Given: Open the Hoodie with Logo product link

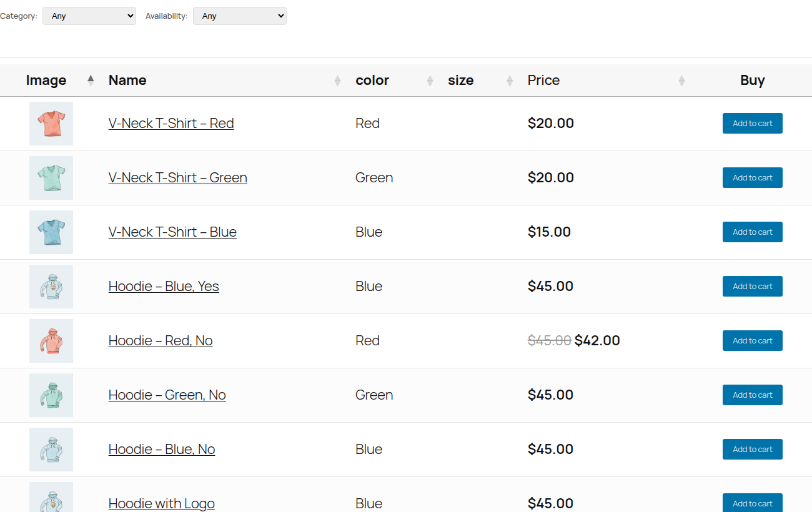Looking at the screenshot, I should (x=162, y=504).
